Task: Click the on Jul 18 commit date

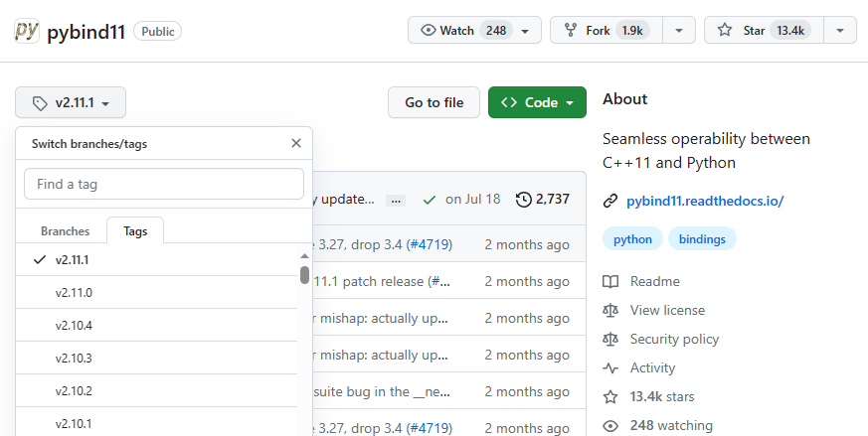Action: coord(472,200)
